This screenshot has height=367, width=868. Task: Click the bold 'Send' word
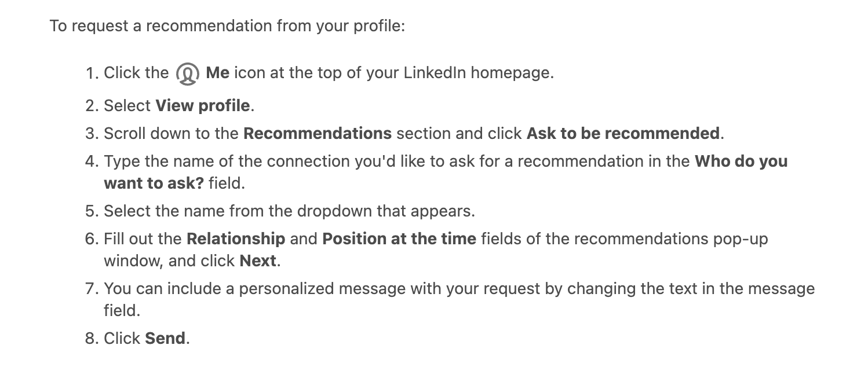165,338
